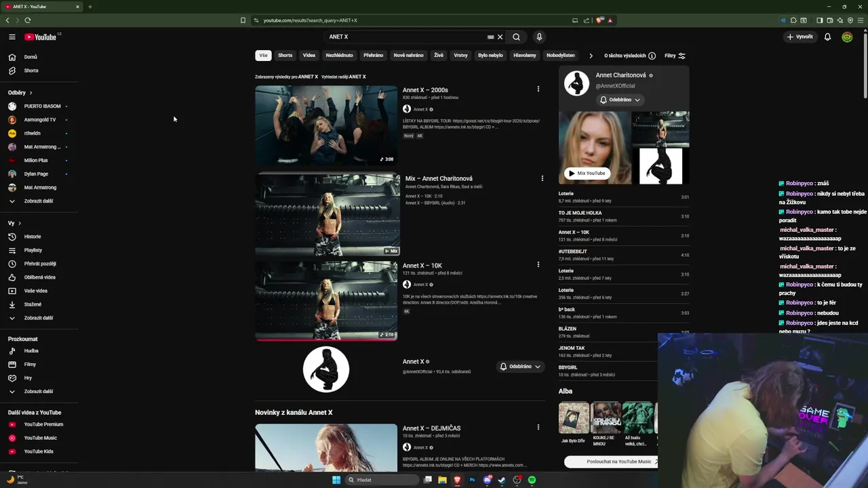Expand Odběry section in sidebar
This screenshot has width=868, height=488.
point(20,92)
